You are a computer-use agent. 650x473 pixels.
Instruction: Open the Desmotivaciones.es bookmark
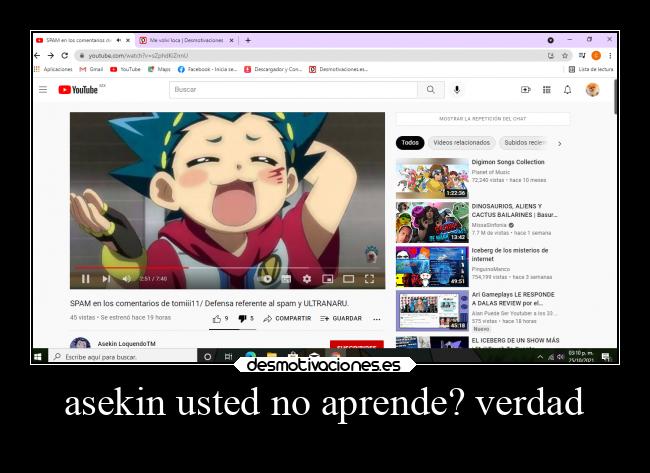pos(338,69)
